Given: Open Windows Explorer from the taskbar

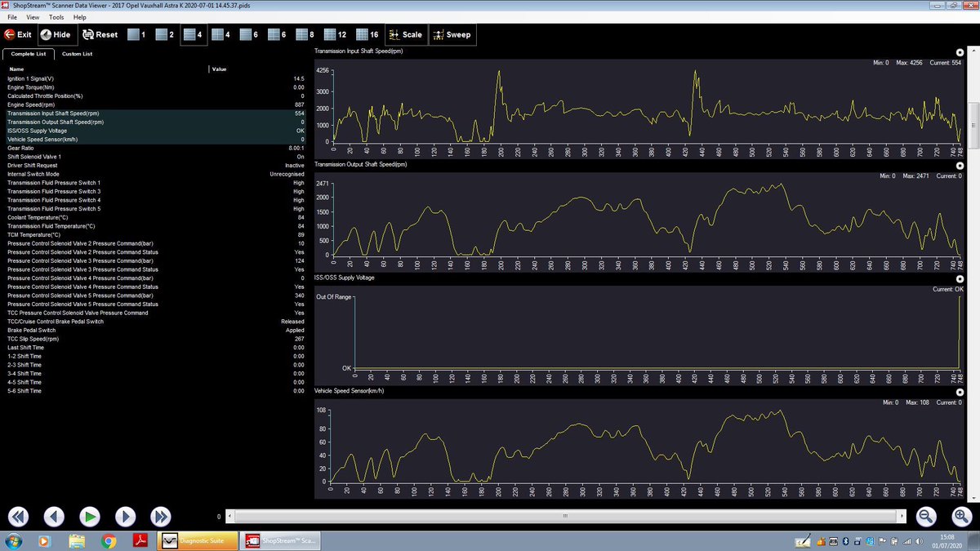Looking at the screenshot, I should [78, 540].
